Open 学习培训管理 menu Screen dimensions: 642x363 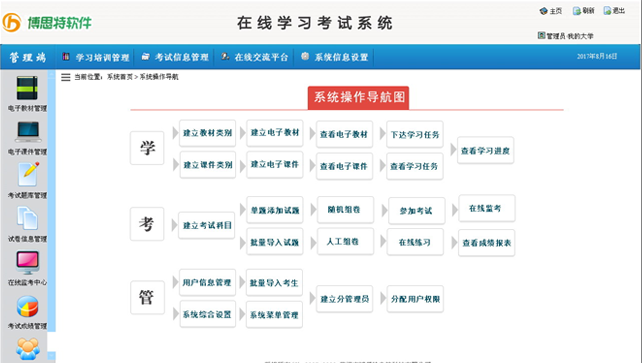(96, 57)
